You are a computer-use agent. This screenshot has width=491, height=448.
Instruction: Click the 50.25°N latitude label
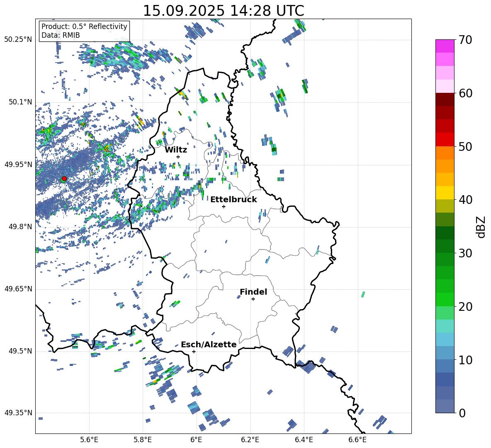(x=18, y=40)
